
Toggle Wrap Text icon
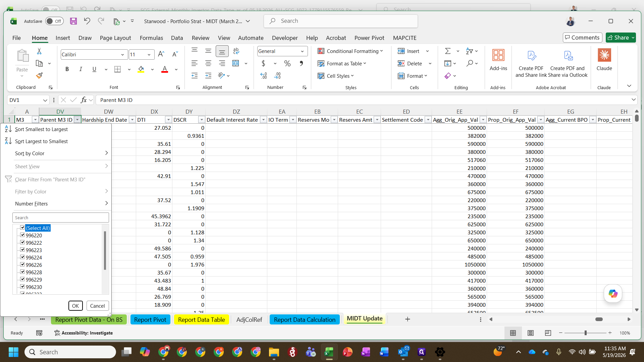point(236,51)
